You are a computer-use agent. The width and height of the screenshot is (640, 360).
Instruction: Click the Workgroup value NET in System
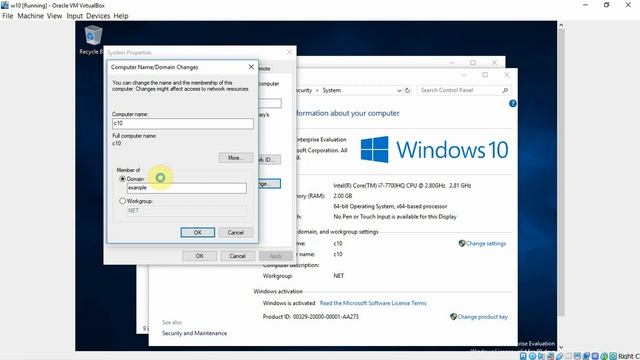(338, 276)
